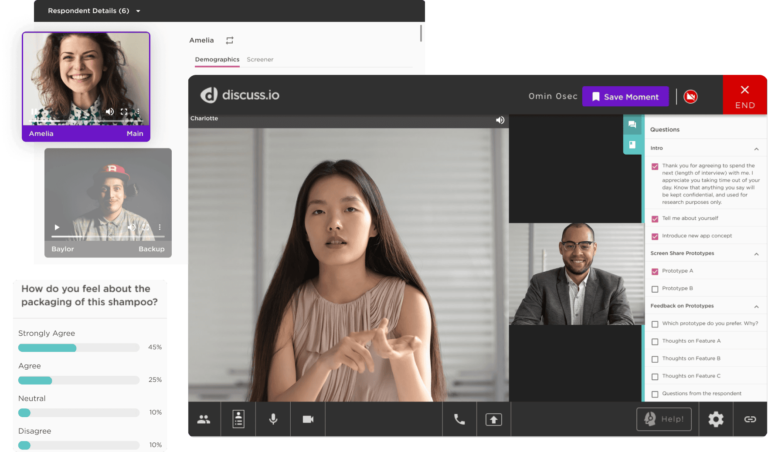Uncheck the Prototype A checkbox

click(x=655, y=271)
